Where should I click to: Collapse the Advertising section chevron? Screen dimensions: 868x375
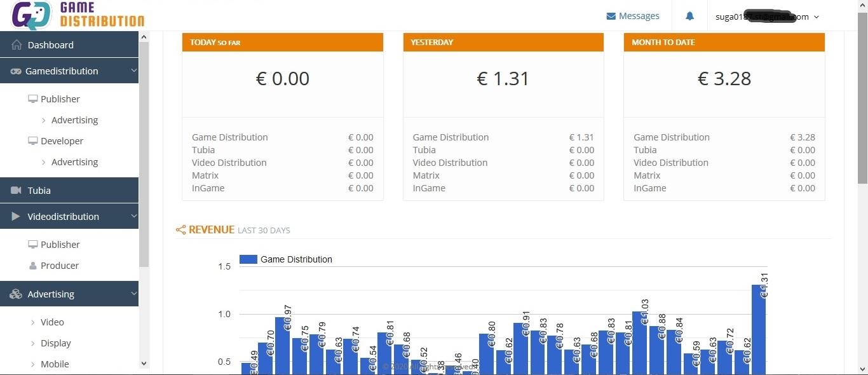[133, 294]
